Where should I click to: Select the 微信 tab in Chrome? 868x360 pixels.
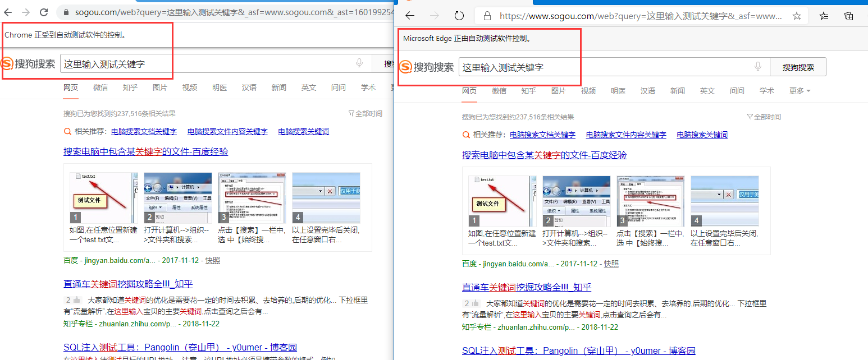tap(100, 87)
